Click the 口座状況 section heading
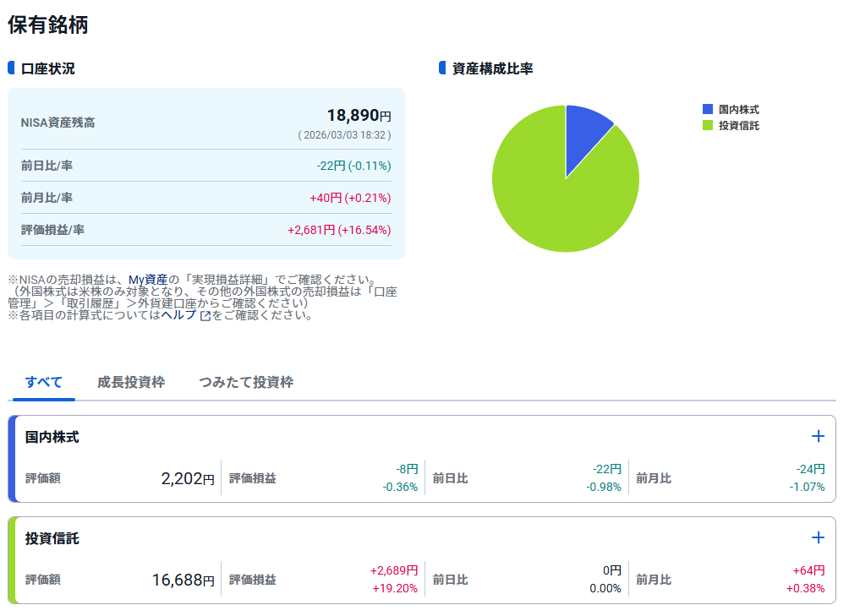Viewport: 849px width, 616px height. point(48,68)
